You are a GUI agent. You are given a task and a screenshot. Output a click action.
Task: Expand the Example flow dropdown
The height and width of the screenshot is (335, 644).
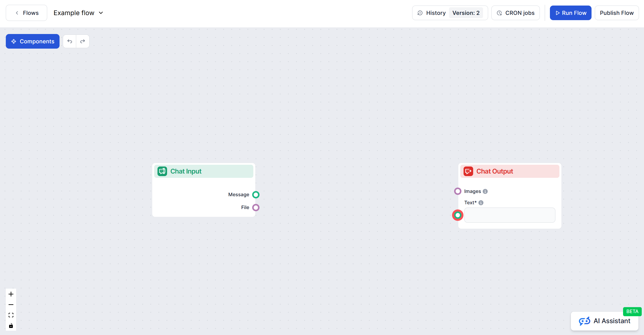tap(101, 13)
